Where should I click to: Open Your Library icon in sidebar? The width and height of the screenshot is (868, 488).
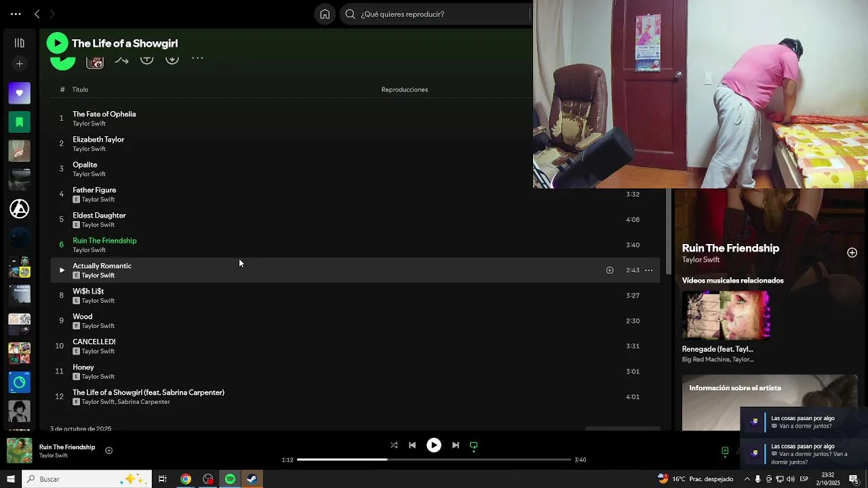click(x=19, y=43)
